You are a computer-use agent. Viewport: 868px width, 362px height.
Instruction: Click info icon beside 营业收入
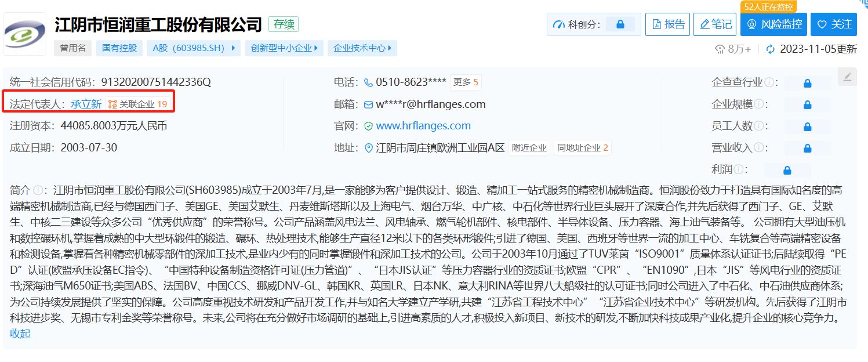(x=758, y=148)
